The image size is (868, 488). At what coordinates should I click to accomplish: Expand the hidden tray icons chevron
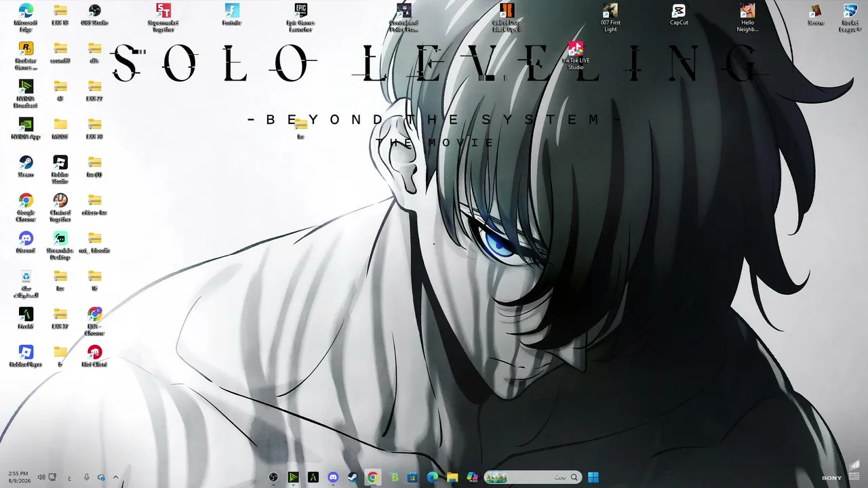(x=115, y=477)
